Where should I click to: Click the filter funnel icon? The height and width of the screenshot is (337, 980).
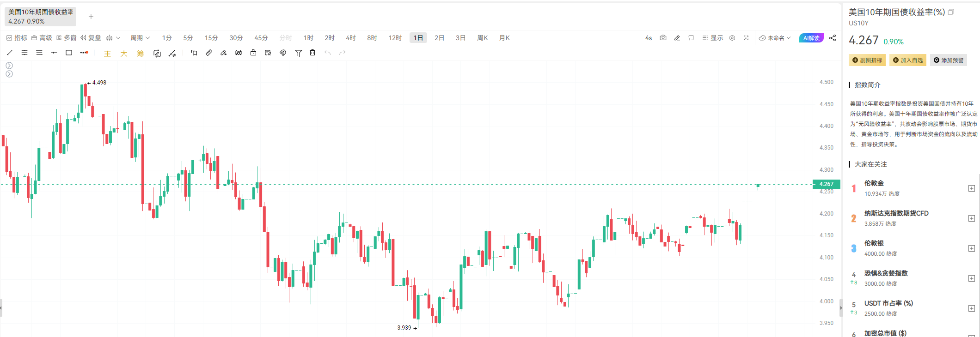299,53
